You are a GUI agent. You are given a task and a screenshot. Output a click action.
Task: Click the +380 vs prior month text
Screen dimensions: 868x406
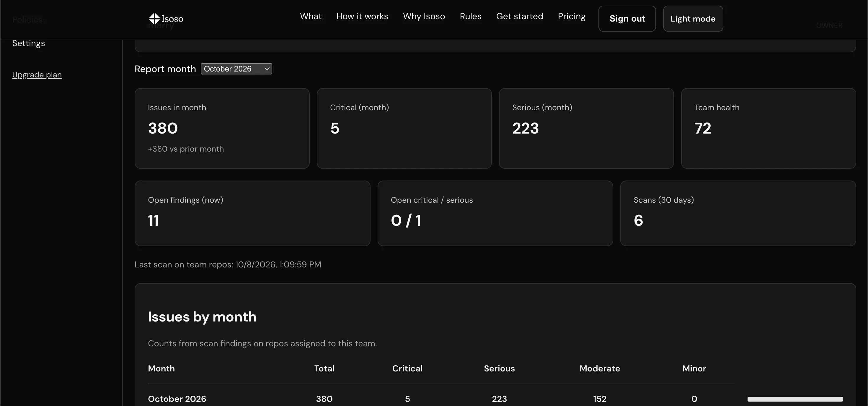click(186, 149)
